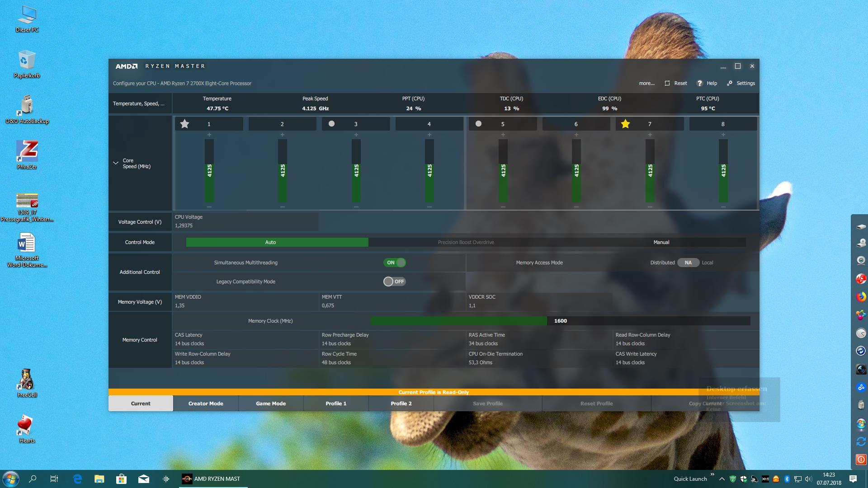Toggle Memory Access Mode NA switch
The image size is (868, 488).
(688, 263)
